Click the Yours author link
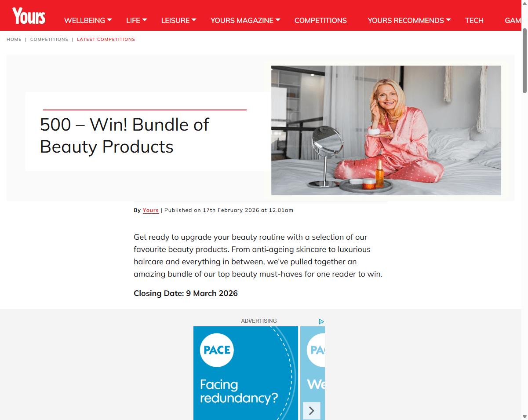This screenshot has height=420, width=528. coord(151,210)
